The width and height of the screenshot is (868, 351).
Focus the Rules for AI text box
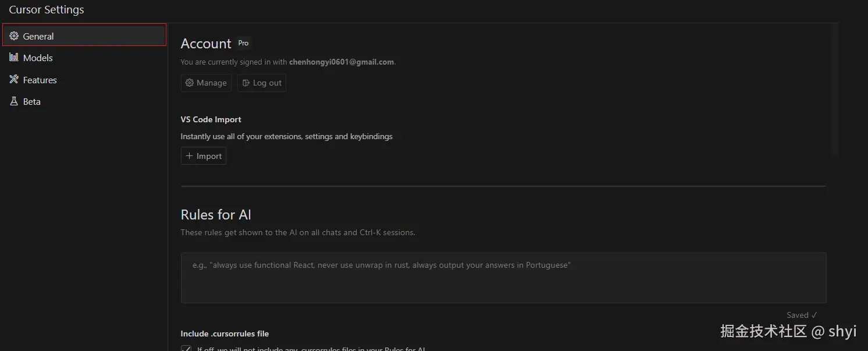(x=503, y=278)
